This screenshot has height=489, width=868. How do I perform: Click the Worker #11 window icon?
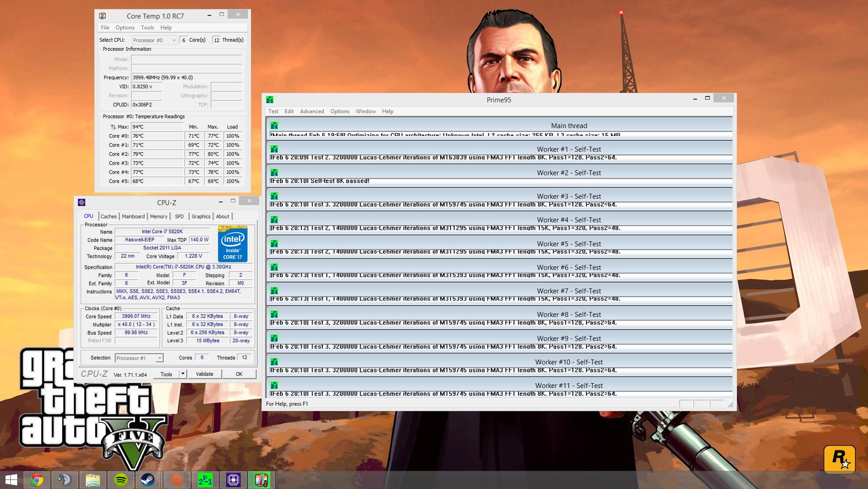(274, 386)
